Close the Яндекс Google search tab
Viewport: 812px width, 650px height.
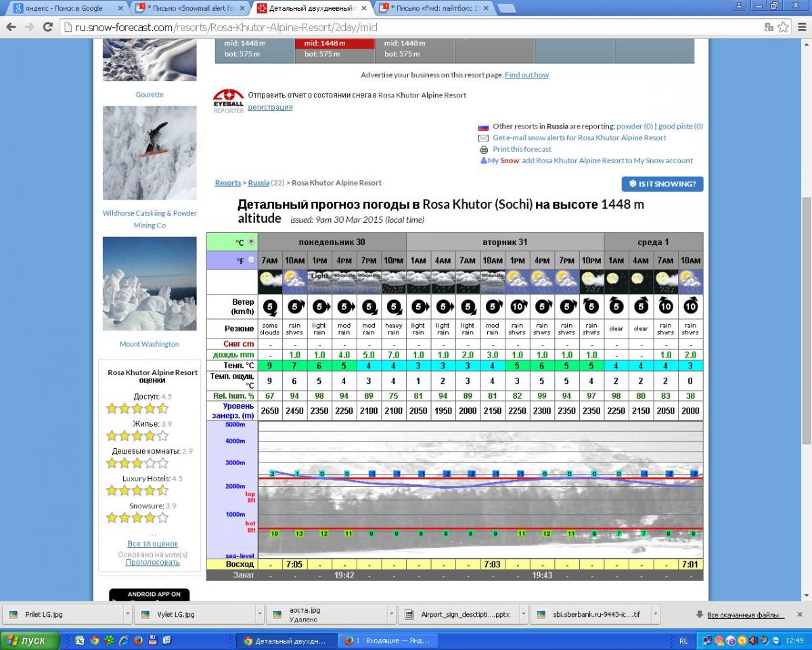[120, 8]
